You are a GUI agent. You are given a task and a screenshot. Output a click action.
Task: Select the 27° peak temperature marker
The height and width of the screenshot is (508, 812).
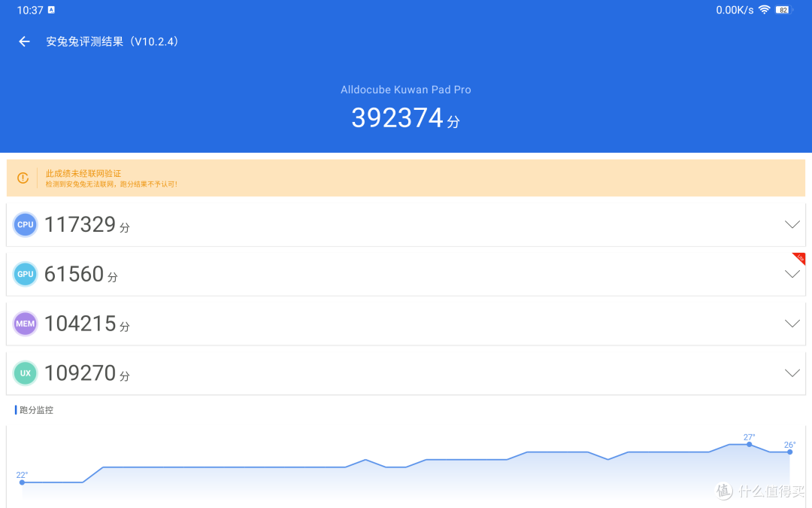click(x=750, y=444)
